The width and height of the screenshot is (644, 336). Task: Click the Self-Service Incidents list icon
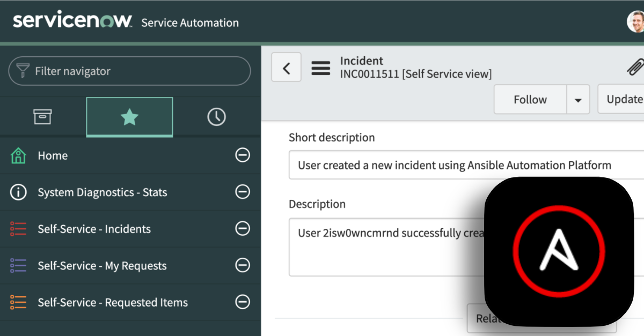(x=18, y=229)
